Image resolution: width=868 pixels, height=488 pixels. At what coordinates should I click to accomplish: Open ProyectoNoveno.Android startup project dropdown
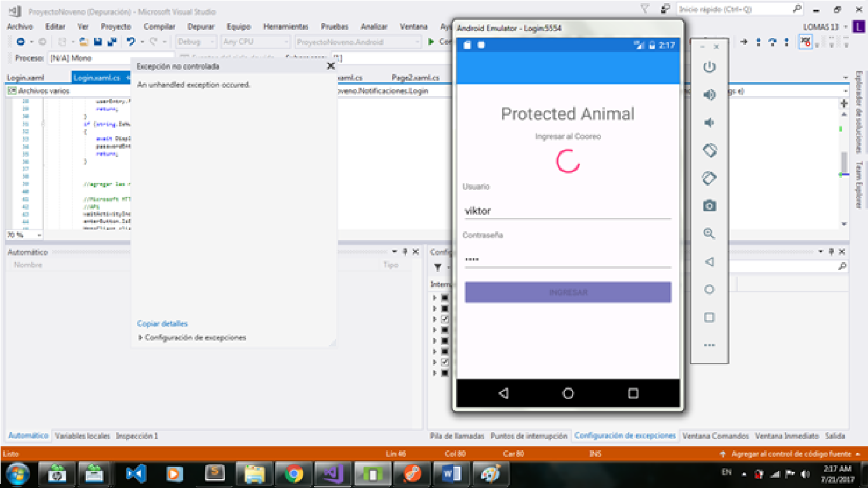click(x=358, y=42)
